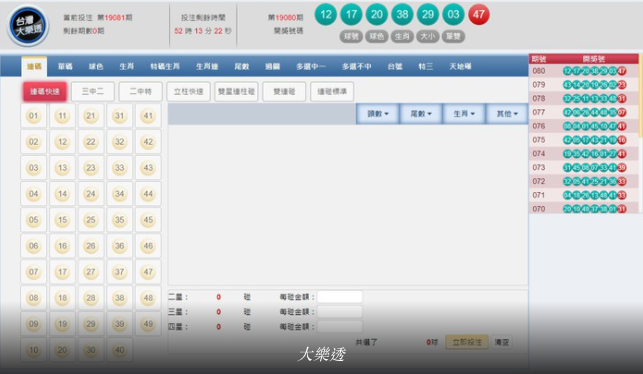Select the 雙星連柱碰 button

[236, 91]
